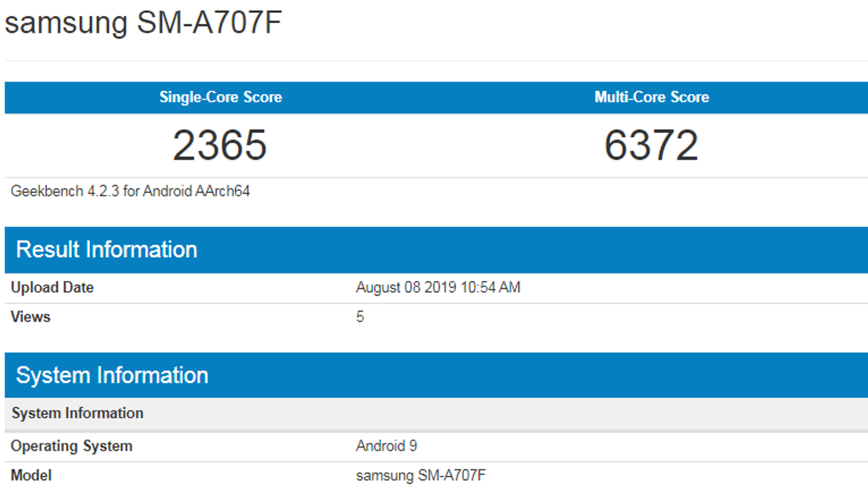Click the 10:54 AM upload time

coord(490,287)
